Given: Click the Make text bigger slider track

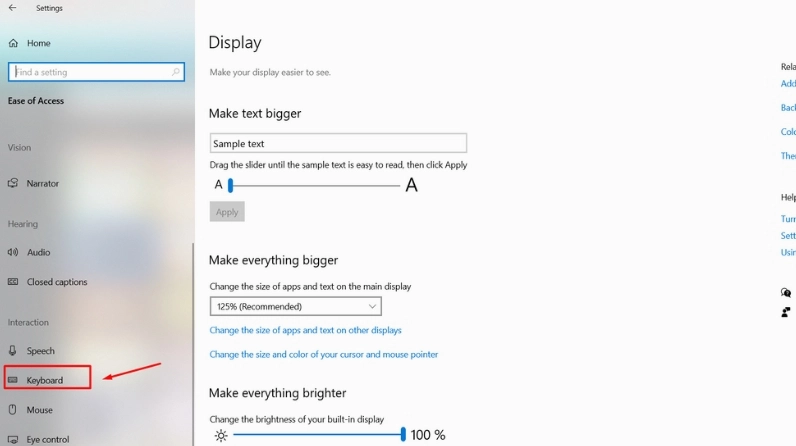Looking at the screenshot, I should [314, 185].
